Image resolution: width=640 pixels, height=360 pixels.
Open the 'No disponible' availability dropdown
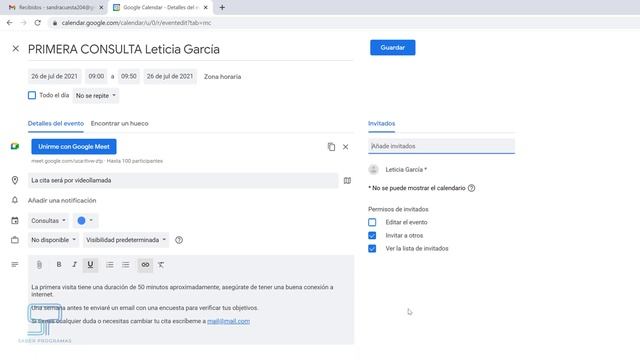pyautogui.click(x=53, y=240)
